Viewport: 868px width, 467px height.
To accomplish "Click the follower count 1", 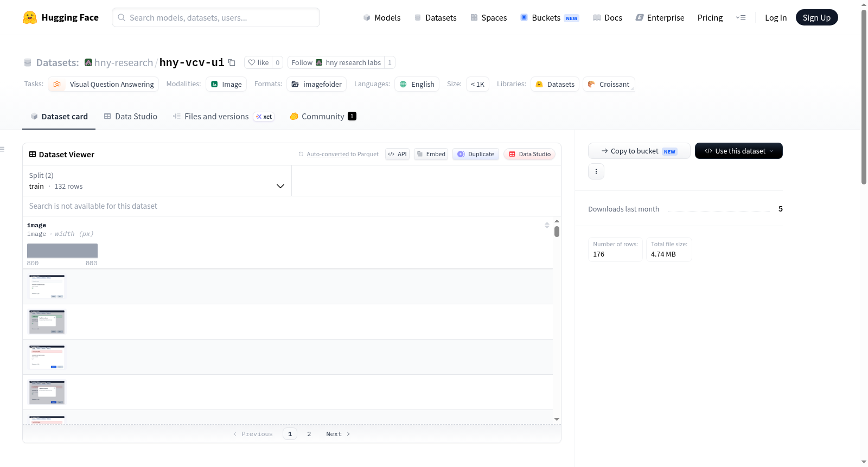I will pos(390,62).
